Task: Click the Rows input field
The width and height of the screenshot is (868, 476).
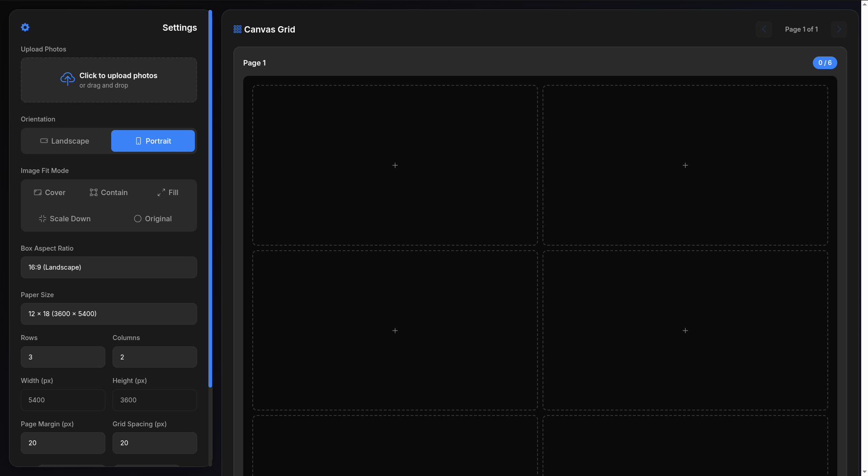Action: tap(63, 357)
